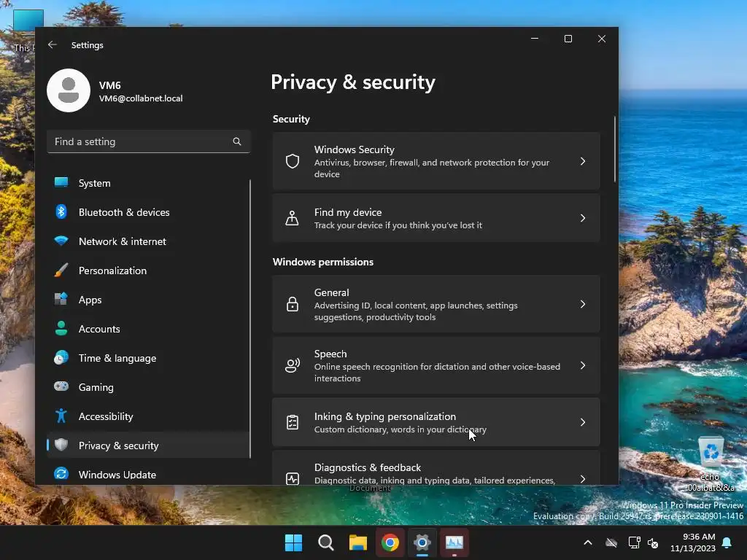Open File Explorer from the taskbar
Viewport: 747px width, 560px height.
[x=357, y=542]
